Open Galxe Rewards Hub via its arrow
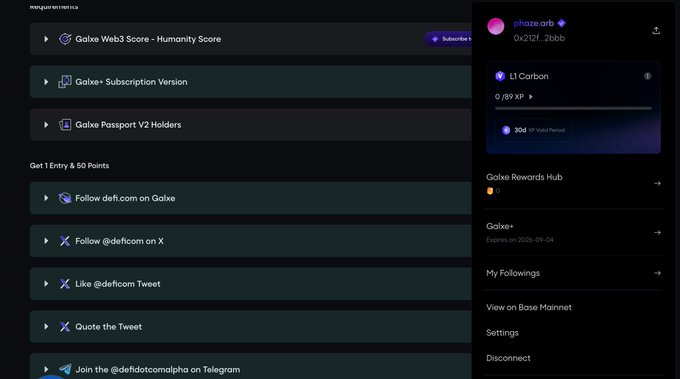This screenshot has height=379, width=680. coord(657,183)
